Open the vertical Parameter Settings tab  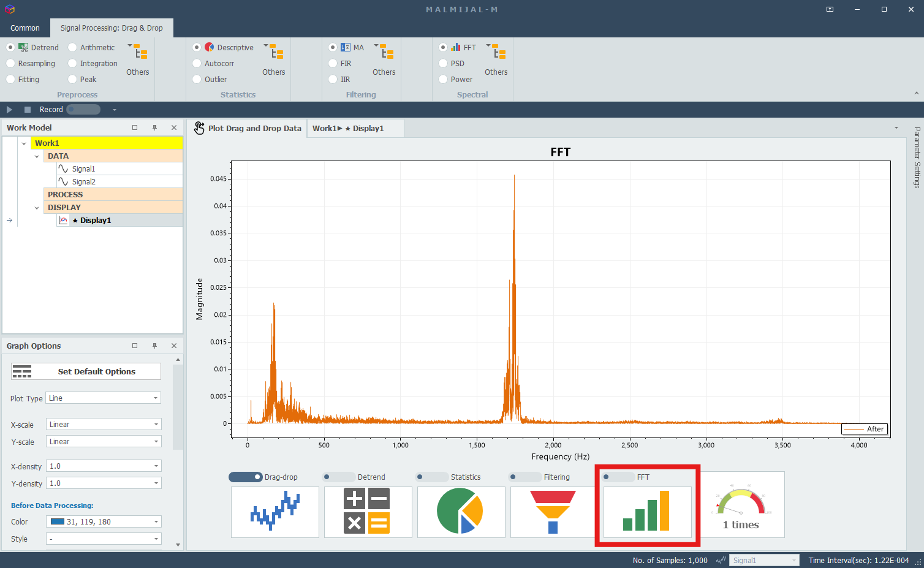click(917, 157)
